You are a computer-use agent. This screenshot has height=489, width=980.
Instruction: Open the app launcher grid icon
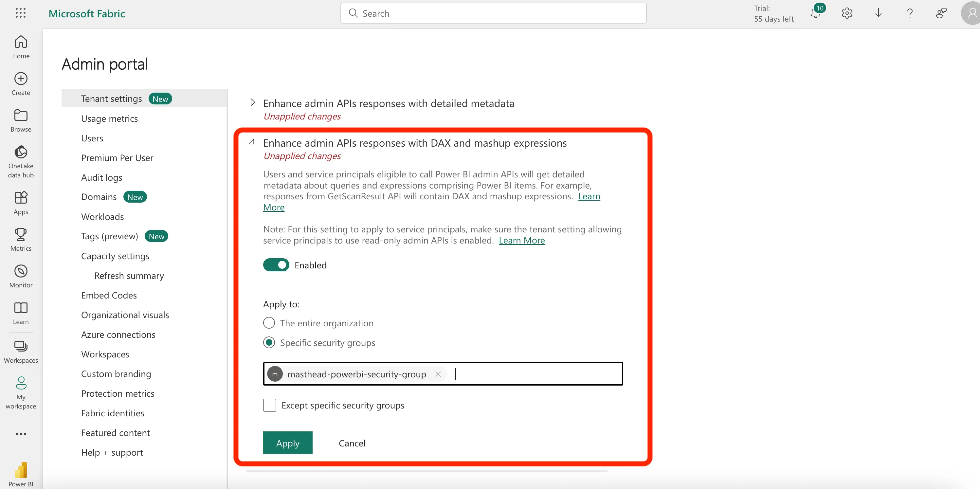[x=21, y=13]
